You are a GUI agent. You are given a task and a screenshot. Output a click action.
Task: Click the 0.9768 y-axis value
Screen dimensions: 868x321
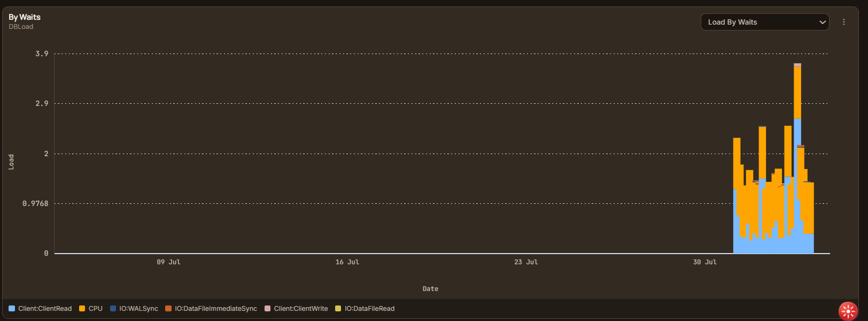coord(35,203)
